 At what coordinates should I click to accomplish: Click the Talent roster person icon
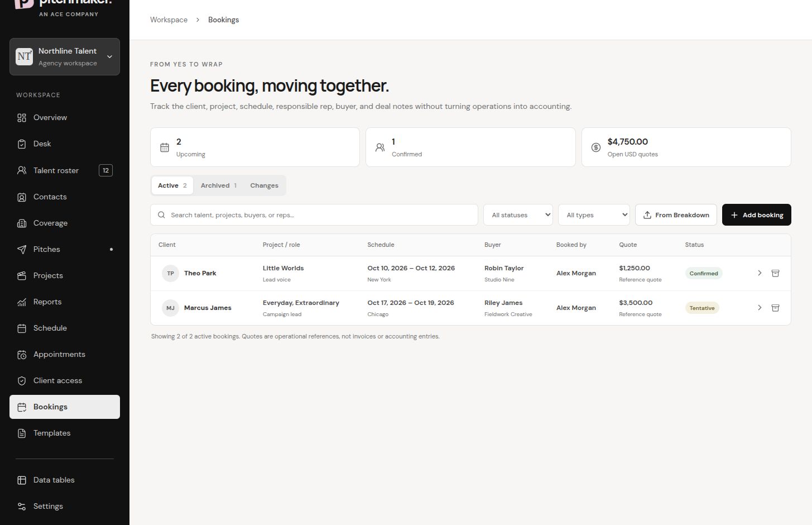pos(22,170)
